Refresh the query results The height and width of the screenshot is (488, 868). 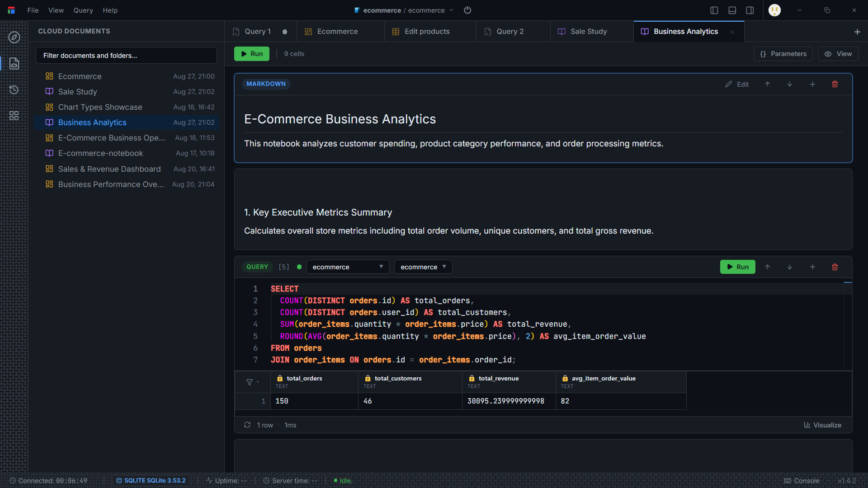tap(247, 425)
